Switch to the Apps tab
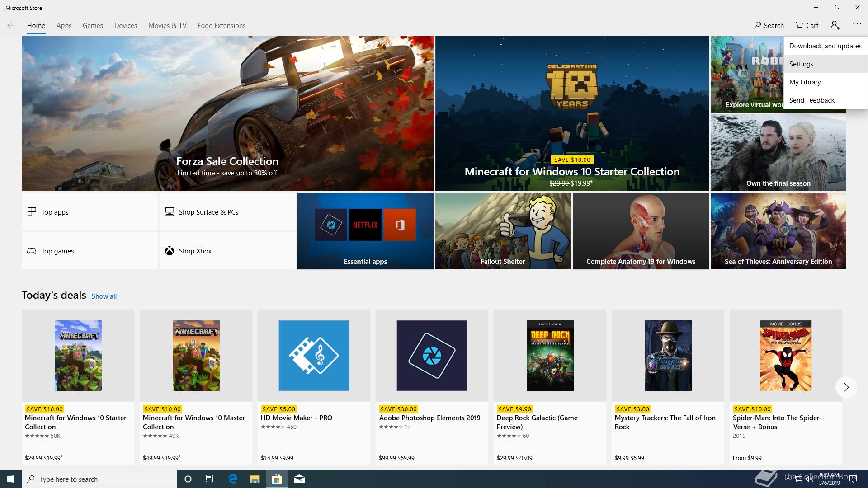 pyautogui.click(x=64, y=26)
